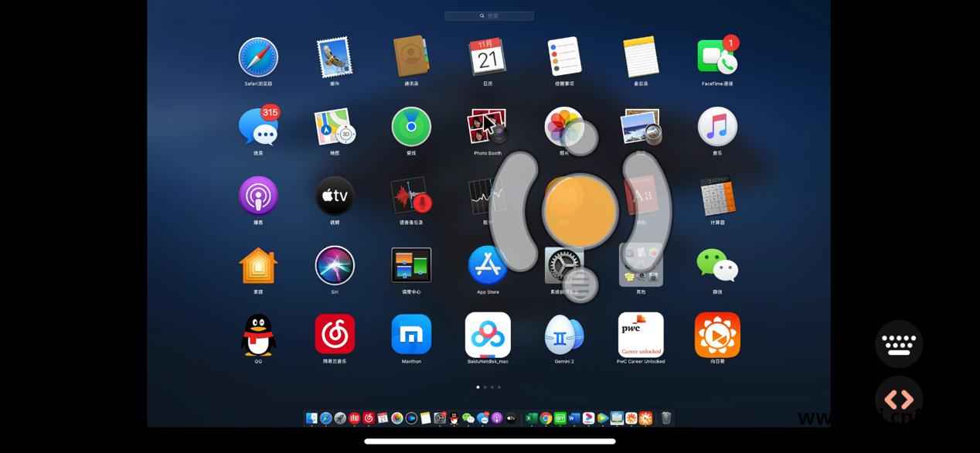This screenshot has width=980, height=453.
Task: Show the on-screen keyboard button
Action: point(899,344)
